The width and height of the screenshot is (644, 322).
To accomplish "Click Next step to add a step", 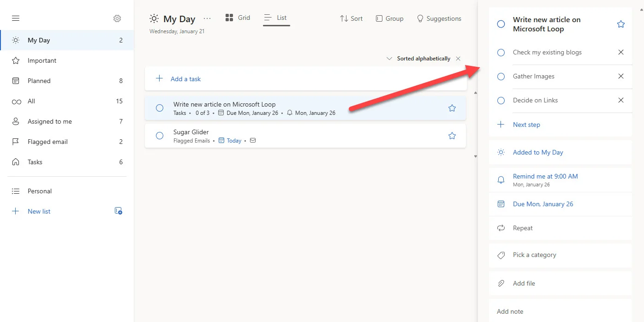I will coord(526,125).
